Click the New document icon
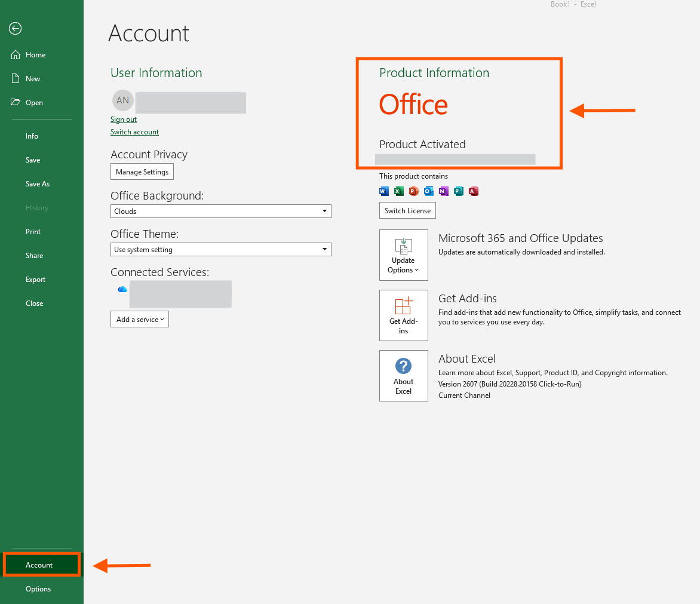The image size is (700, 604). (16, 79)
